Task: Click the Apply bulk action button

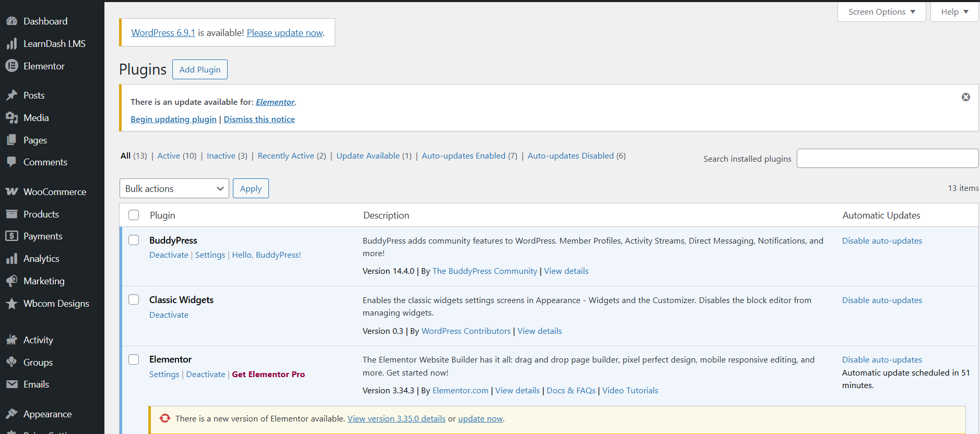Action: coord(251,188)
